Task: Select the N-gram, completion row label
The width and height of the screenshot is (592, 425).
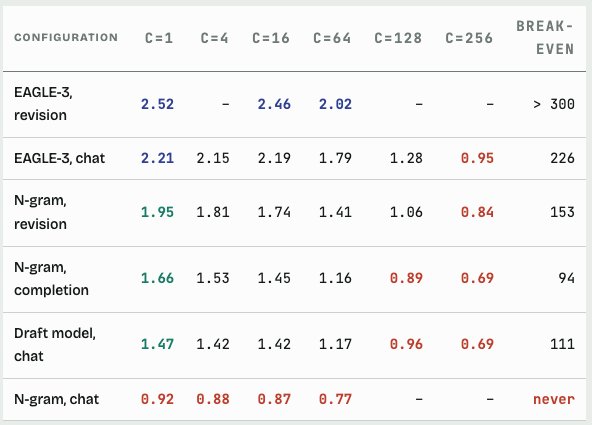Action: tap(51, 279)
